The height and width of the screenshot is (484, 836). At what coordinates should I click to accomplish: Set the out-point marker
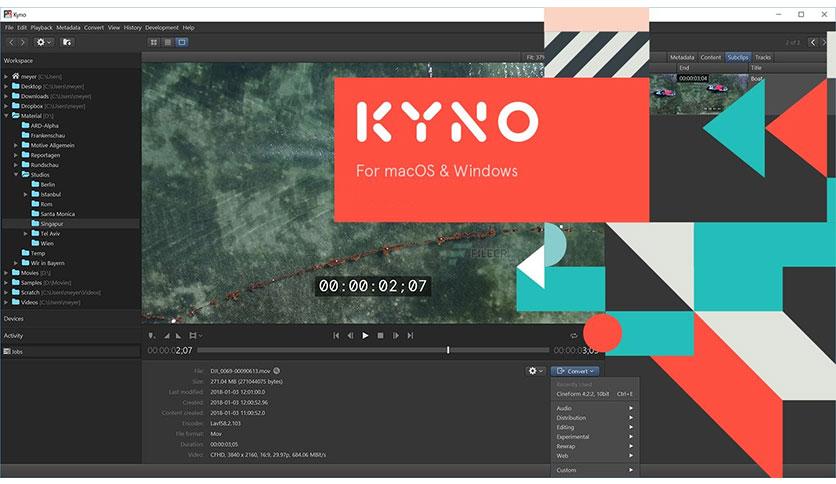click(x=179, y=336)
